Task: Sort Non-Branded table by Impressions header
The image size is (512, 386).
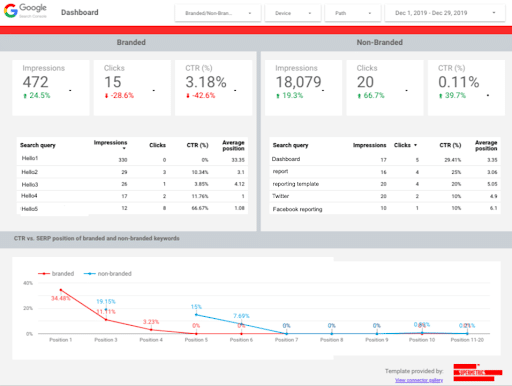Action: coord(369,145)
